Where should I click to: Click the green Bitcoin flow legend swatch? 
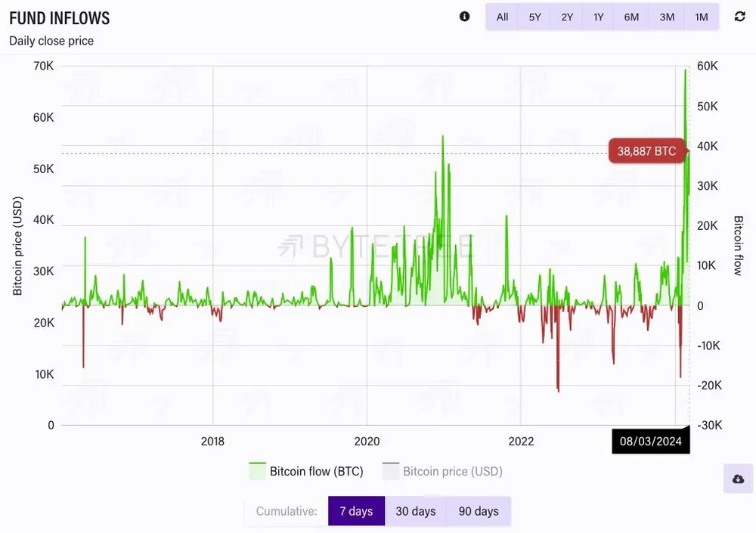point(259,471)
